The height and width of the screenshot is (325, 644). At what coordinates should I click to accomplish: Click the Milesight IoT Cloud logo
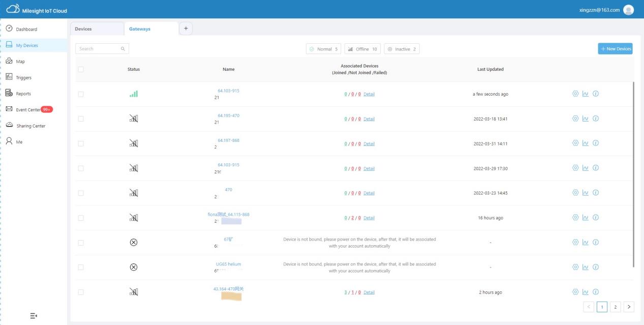pyautogui.click(x=37, y=10)
